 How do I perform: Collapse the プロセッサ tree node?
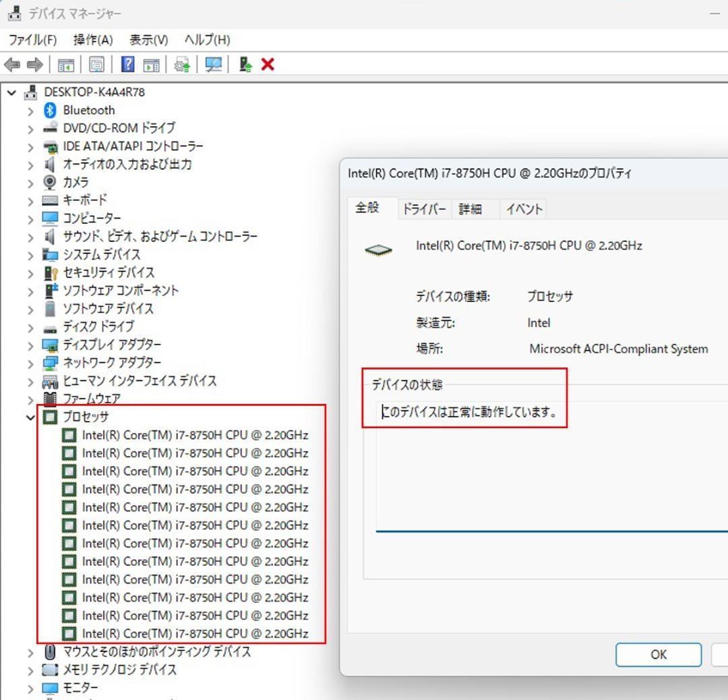click(30, 417)
